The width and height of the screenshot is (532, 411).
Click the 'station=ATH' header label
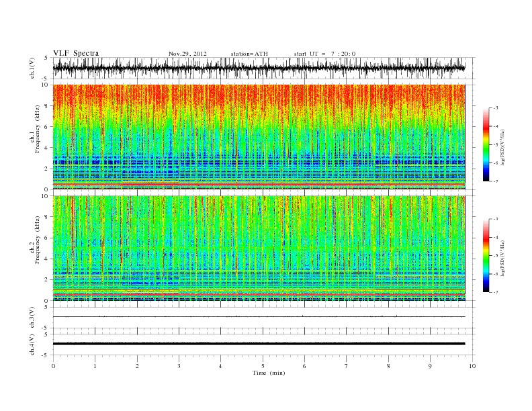click(249, 54)
